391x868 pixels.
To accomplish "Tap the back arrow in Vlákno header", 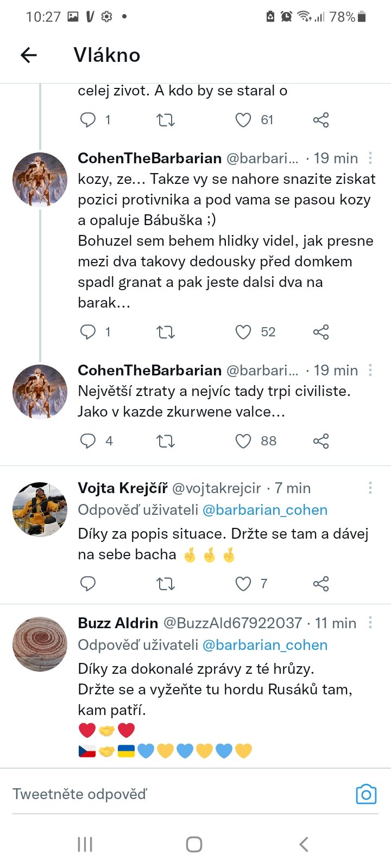I will [x=29, y=55].
